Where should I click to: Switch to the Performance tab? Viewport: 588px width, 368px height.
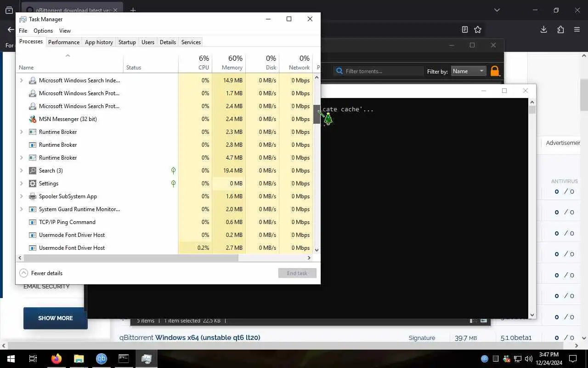coord(64,42)
